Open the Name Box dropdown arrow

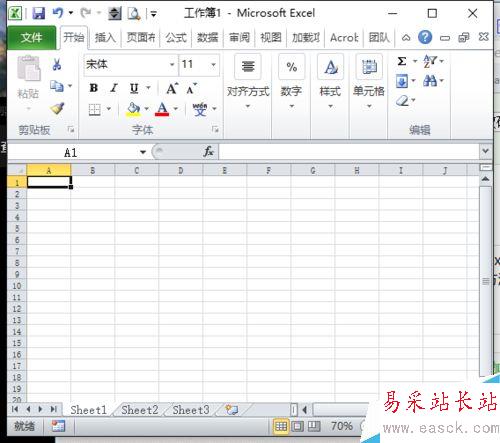(x=143, y=152)
